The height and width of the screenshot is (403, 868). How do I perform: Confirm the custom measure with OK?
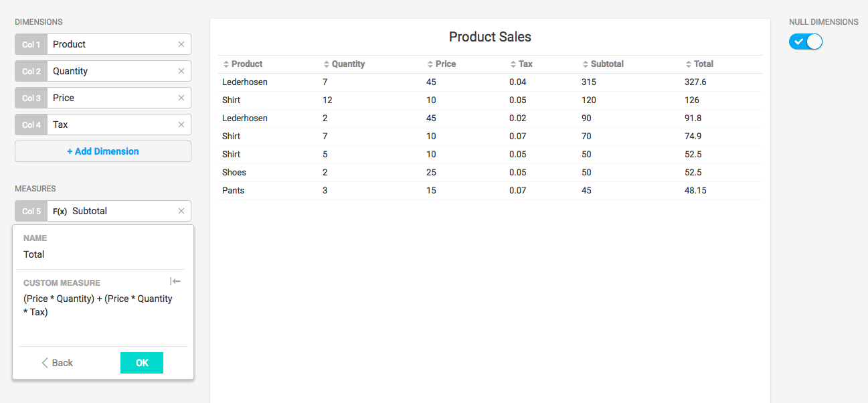[142, 363]
